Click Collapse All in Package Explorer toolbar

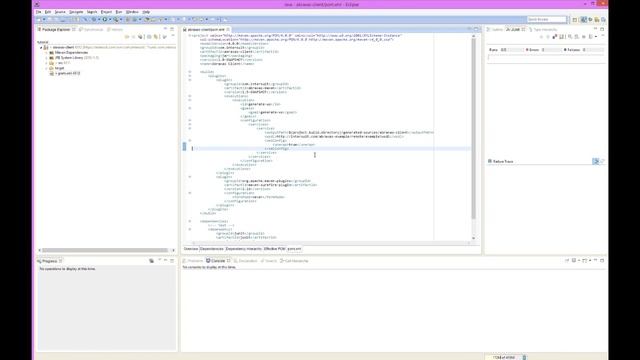(x=149, y=37)
